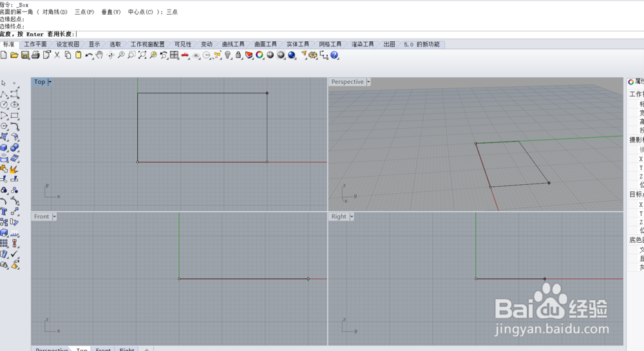Click the Check objects checkmark icon
Image resolution: width=644 pixels, height=351 pixels.
point(15,254)
